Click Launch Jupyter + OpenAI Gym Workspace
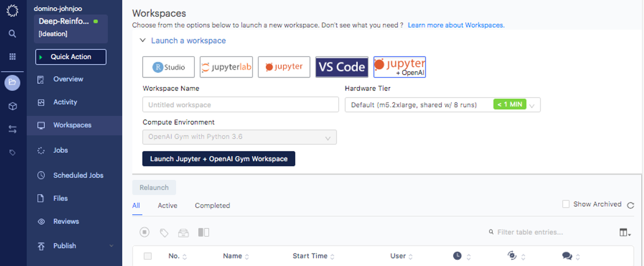Screen dimensions: 644x266 tap(219, 159)
